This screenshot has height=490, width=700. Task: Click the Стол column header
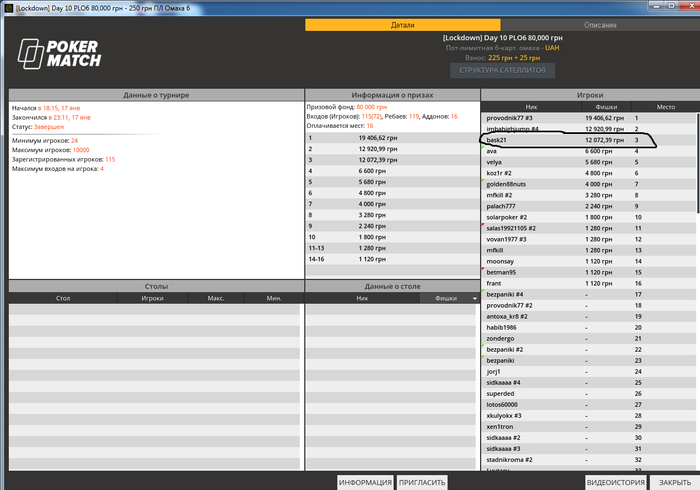(x=63, y=298)
